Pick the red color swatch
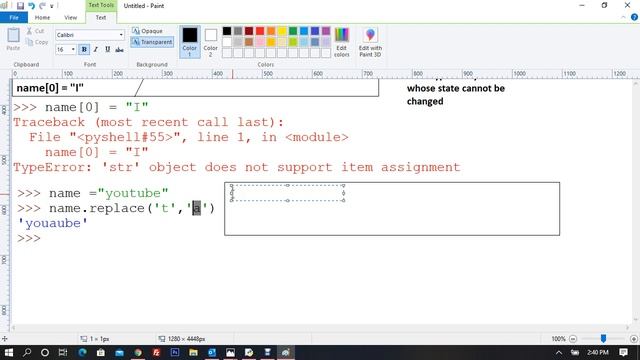The height and width of the screenshot is (360, 640). point(260,31)
